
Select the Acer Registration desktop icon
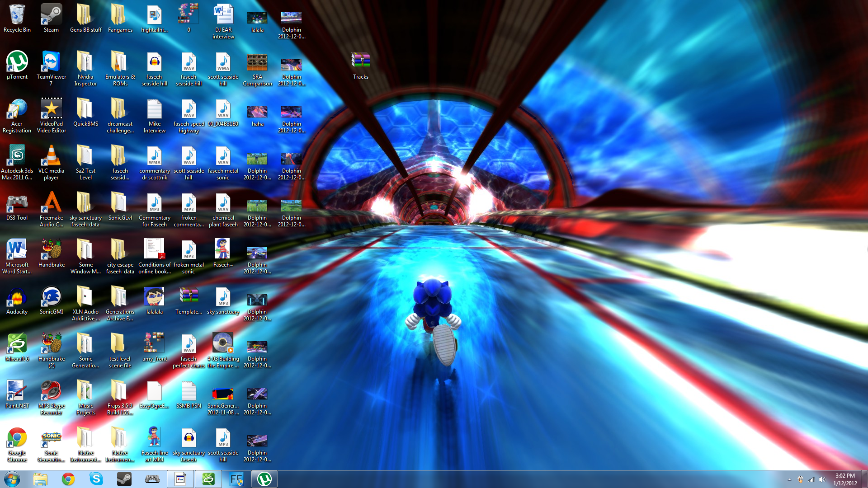point(17,116)
